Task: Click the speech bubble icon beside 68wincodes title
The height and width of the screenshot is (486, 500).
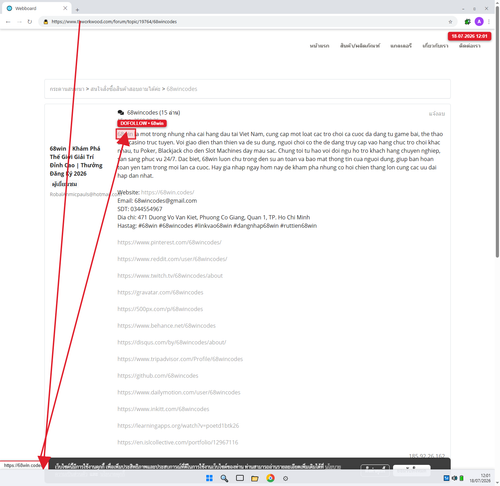Action: [x=121, y=113]
